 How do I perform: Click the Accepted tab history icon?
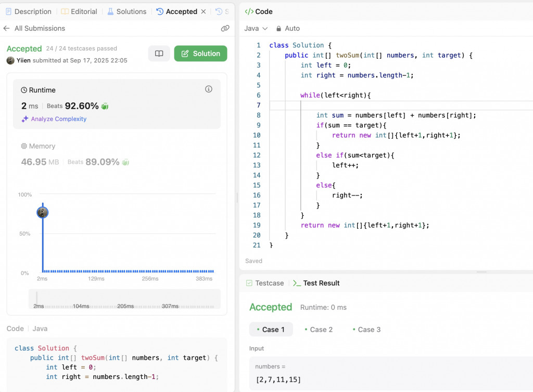(x=160, y=11)
